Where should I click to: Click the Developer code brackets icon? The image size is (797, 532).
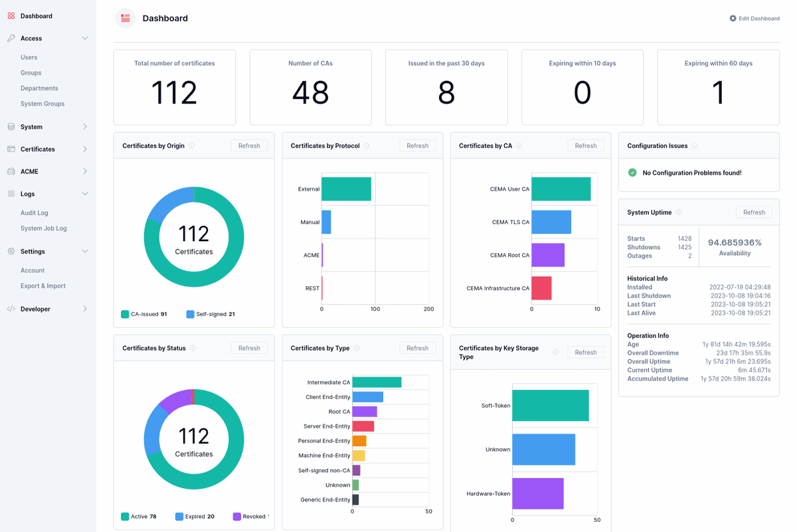click(x=11, y=309)
